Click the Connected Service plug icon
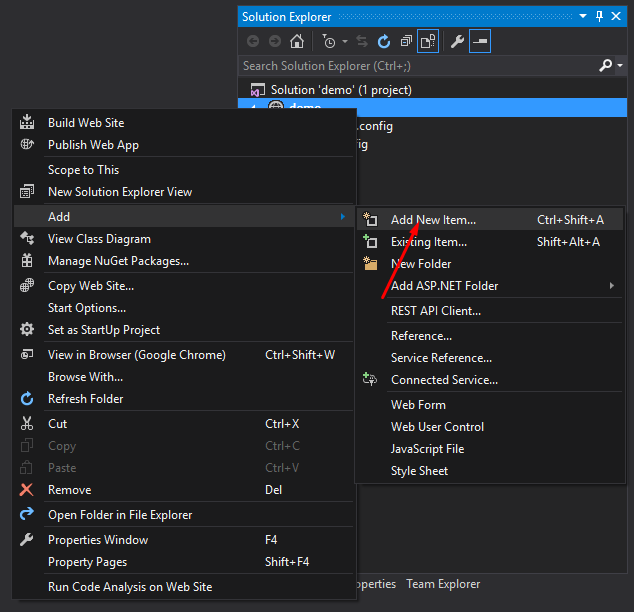634x612 pixels. (x=370, y=379)
